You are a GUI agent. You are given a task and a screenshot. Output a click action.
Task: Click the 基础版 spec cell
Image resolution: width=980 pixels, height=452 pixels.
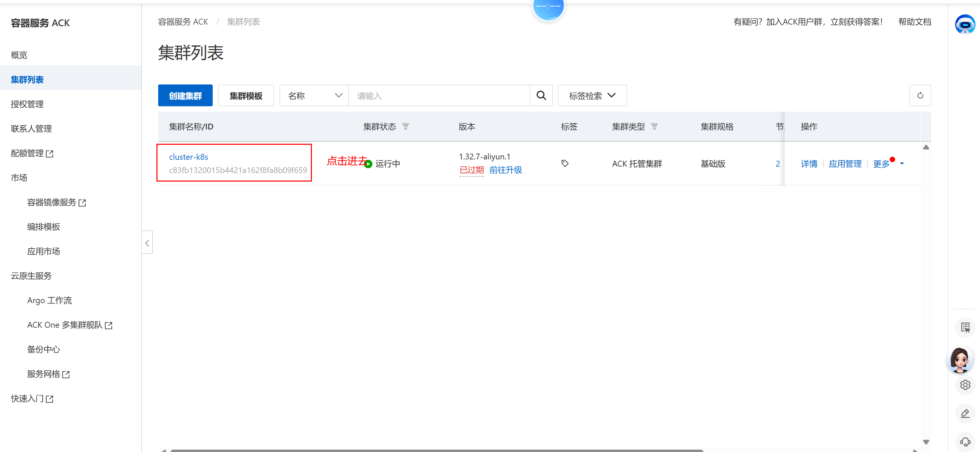(713, 164)
